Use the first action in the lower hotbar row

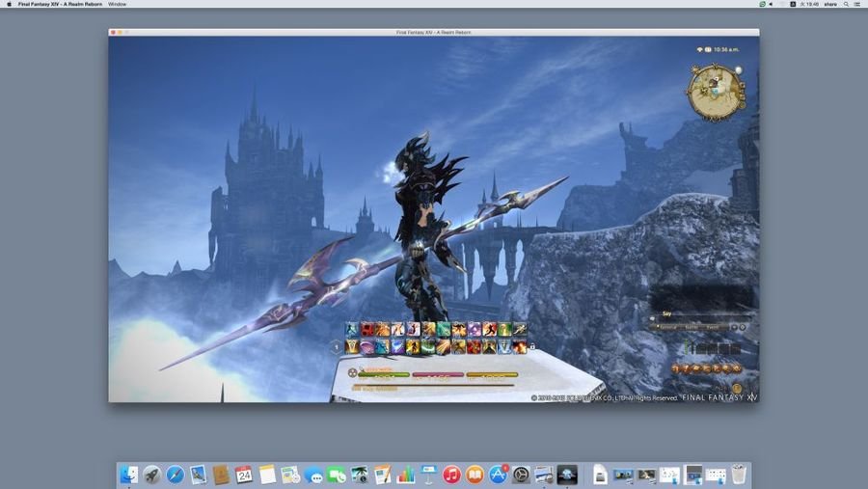point(353,347)
